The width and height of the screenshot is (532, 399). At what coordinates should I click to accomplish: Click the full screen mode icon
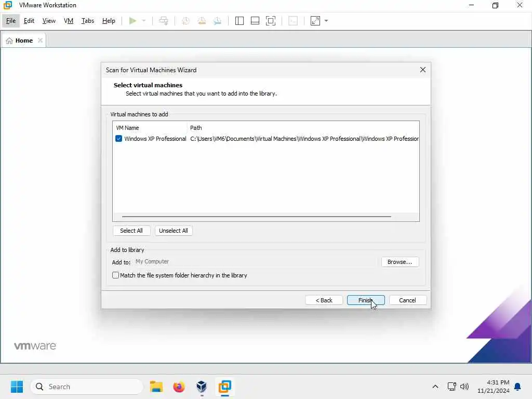point(270,21)
